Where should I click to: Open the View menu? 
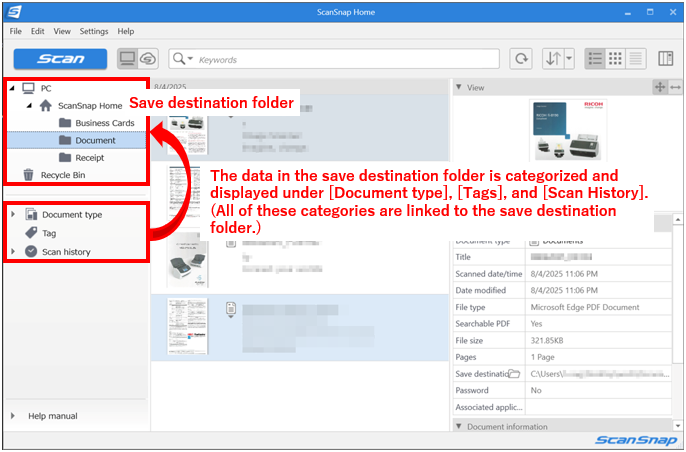point(62,31)
